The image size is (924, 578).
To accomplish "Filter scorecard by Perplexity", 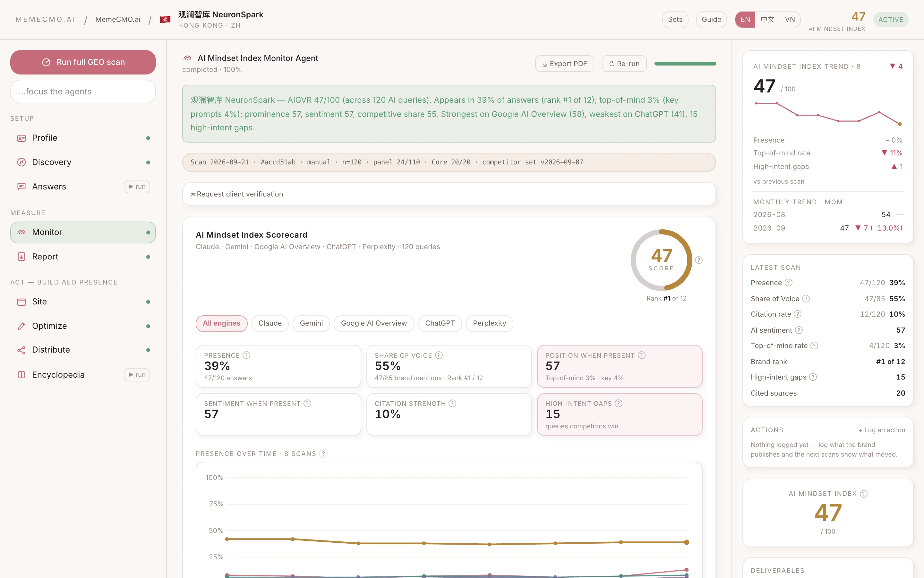I will [490, 323].
